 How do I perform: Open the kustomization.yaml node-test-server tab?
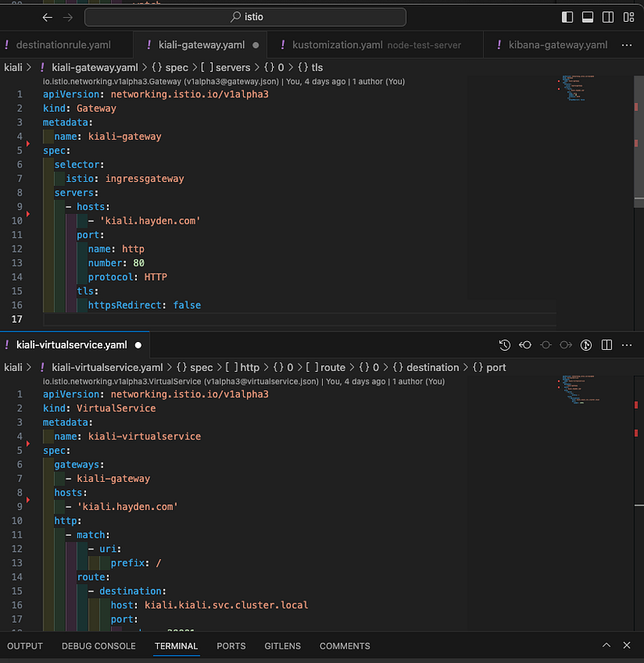tap(376, 45)
